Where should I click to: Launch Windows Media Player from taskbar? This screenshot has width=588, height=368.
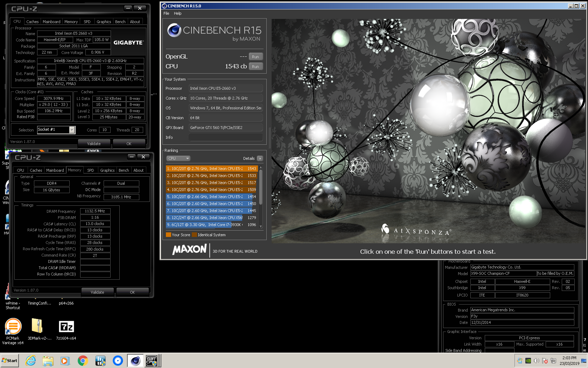pyautogui.click(x=65, y=360)
